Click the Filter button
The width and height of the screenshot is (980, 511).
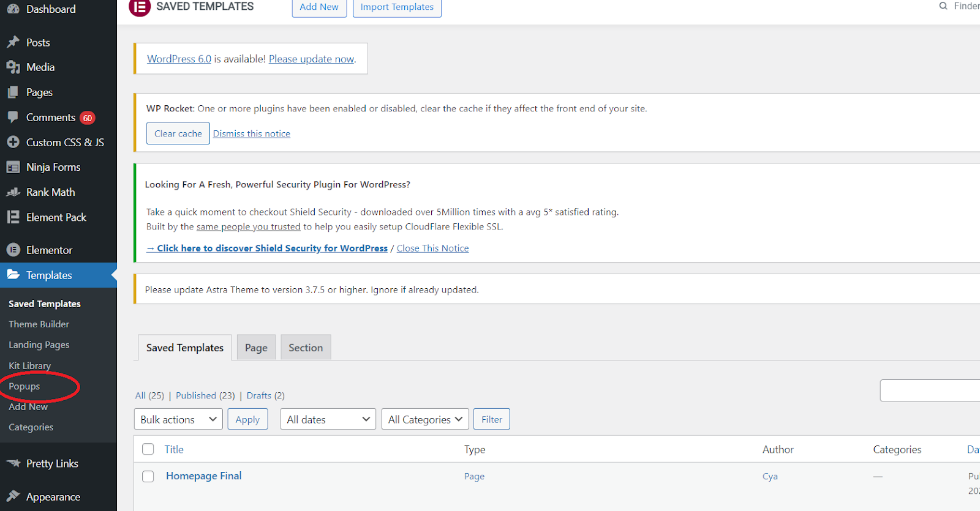492,419
